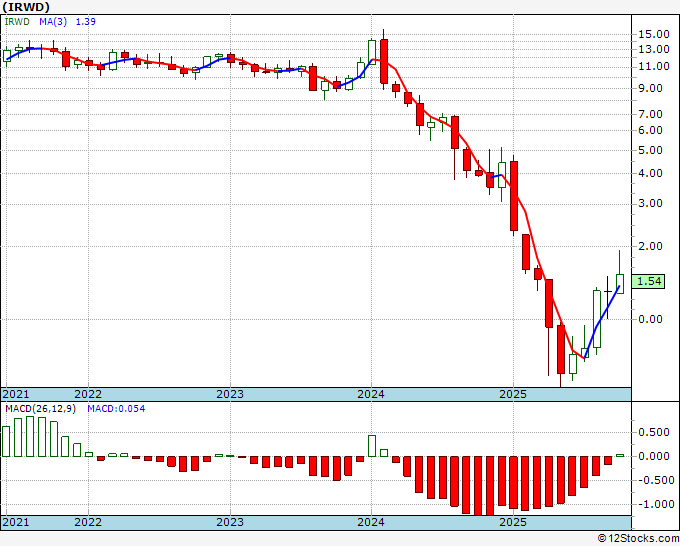Click 2024 on the price chart timeline

tap(371, 394)
